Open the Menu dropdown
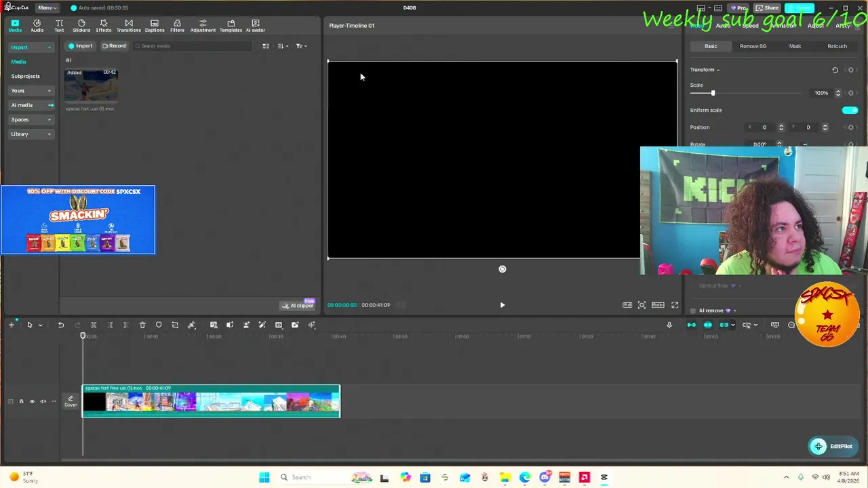Viewport: 868px width, 488px height. (47, 7)
